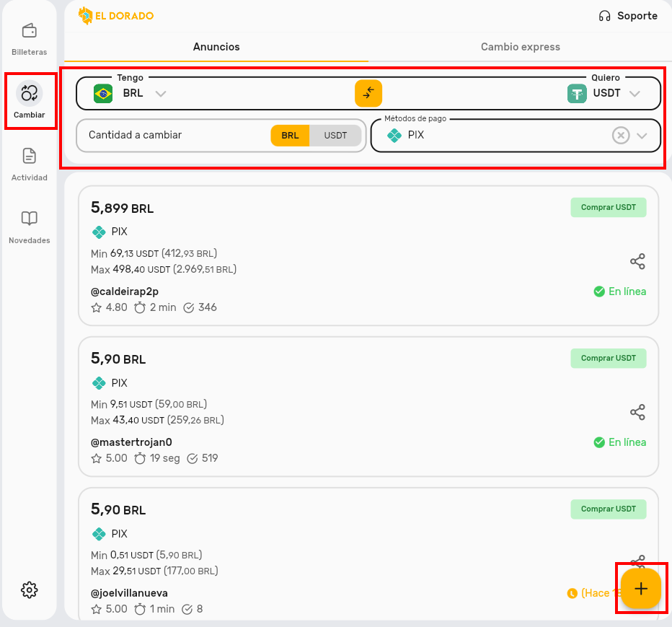The width and height of the screenshot is (672, 627).
Task: Click Max 498,40 USDT limit text
Action: click(164, 269)
